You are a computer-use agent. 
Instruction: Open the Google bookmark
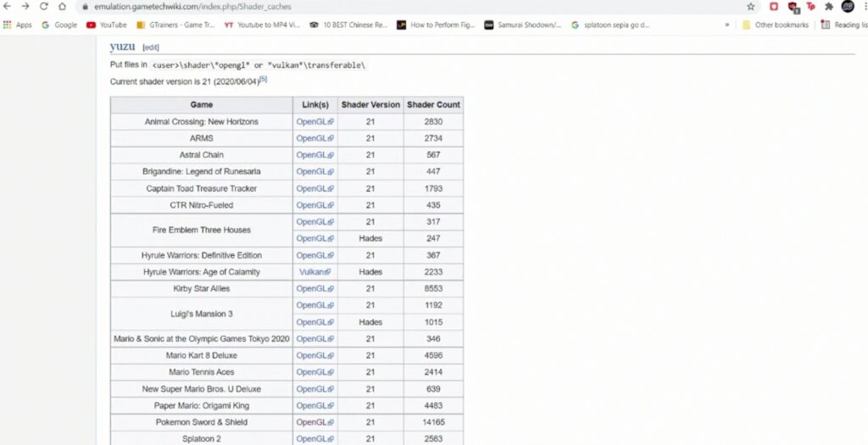[59, 25]
